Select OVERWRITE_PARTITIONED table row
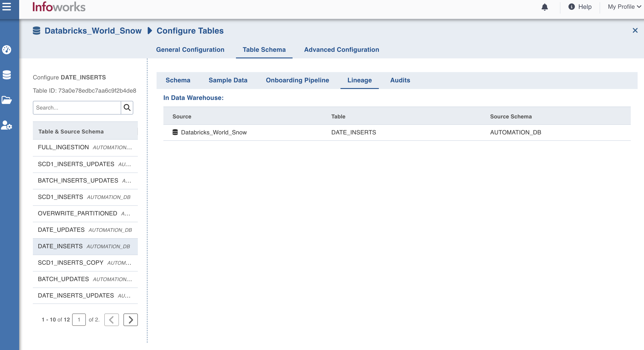The width and height of the screenshot is (644, 350). [85, 214]
